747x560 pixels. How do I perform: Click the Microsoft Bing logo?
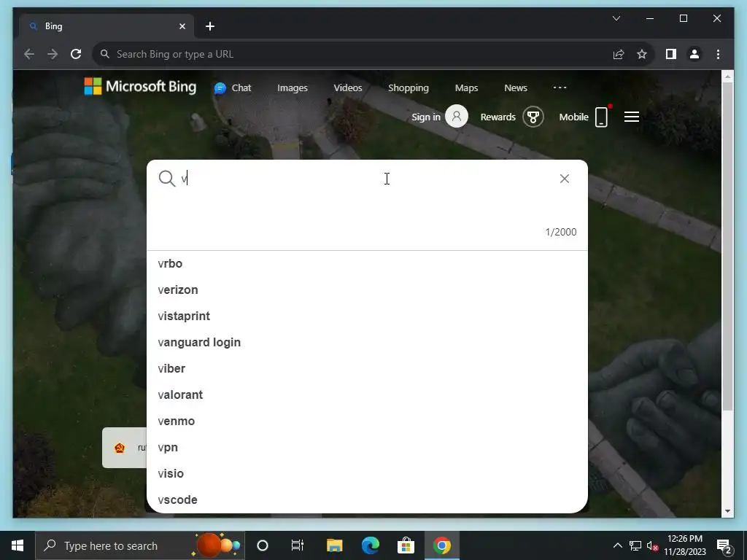pyautogui.click(x=140, y=87)
